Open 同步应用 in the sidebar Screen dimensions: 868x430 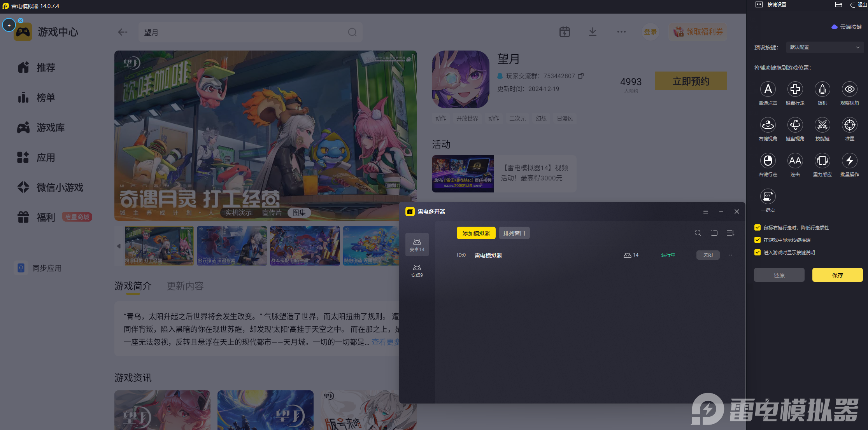(38, 268)
